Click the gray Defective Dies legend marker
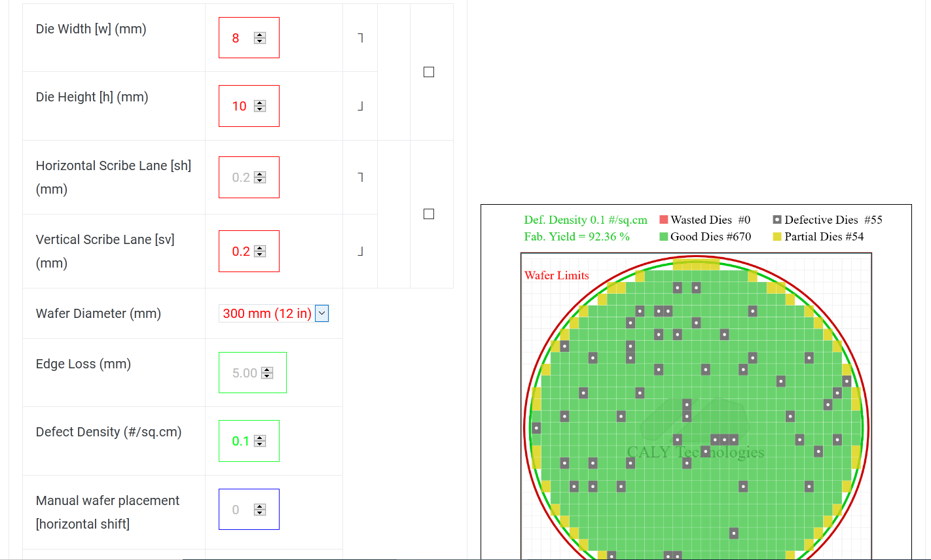931x560 pixels. point(777,220)
